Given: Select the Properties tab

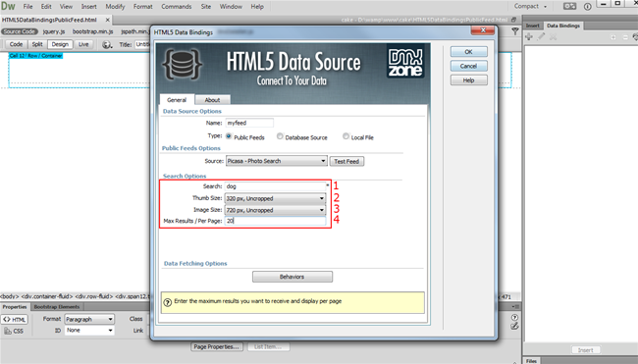Looking at the screenshot, I should point(15,307).
